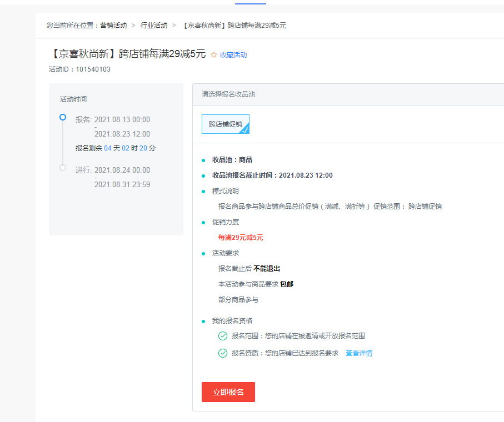Select the timeline circle for 进行 phase
The height and width of the screenshot is (422, 504).
tap(63, 167)
